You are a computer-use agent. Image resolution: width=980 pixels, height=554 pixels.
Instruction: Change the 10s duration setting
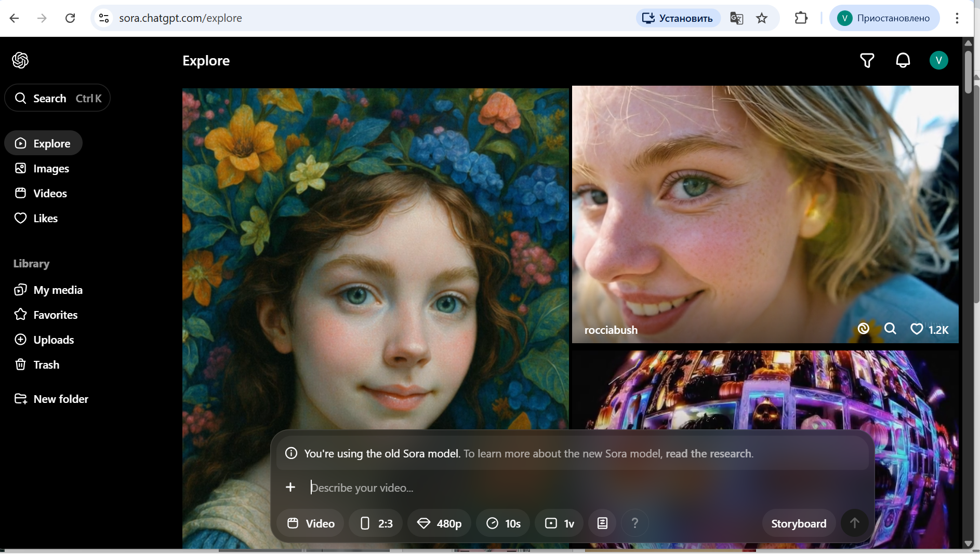click(x=503, y=523)
